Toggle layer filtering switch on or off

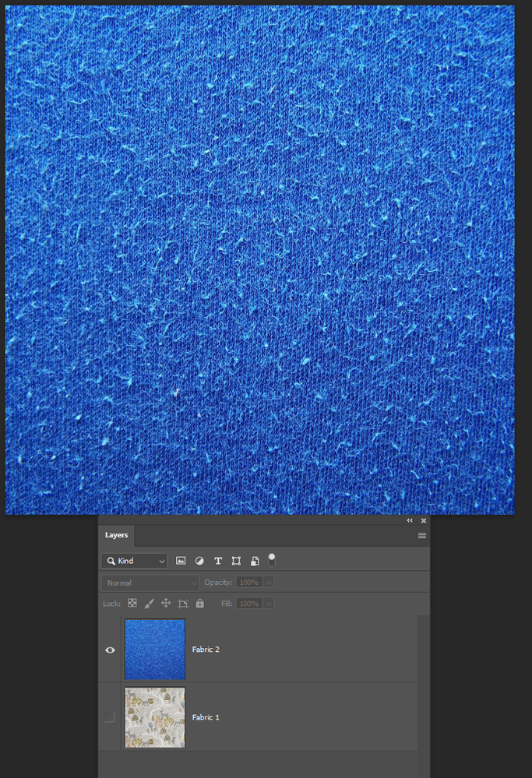coord(272,560)
